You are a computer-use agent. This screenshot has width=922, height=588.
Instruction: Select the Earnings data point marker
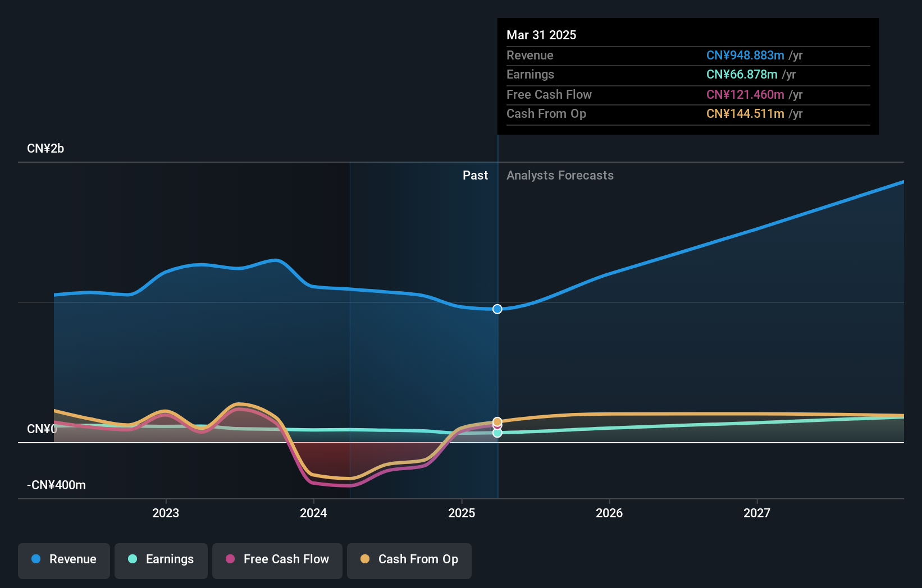(x=497, y=433)
